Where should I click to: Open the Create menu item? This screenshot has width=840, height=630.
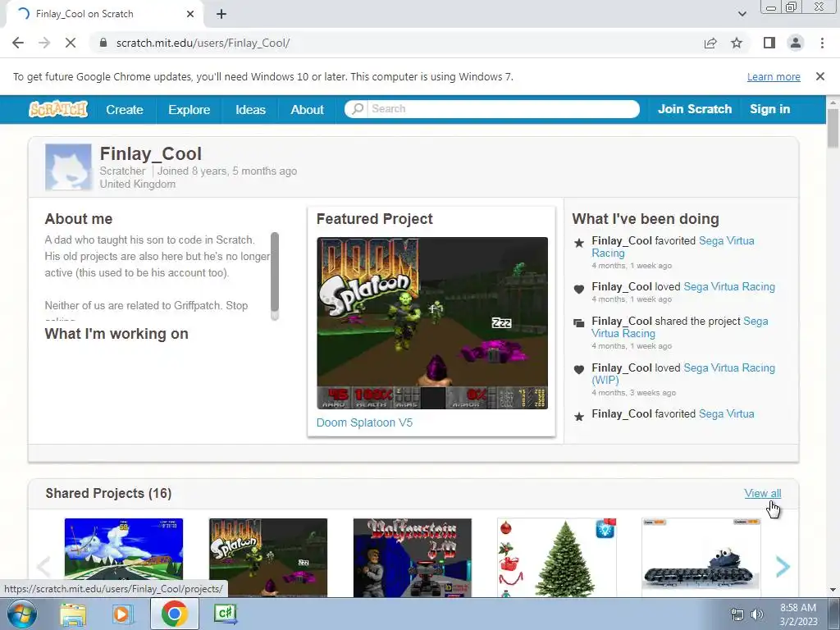pos(125,109)
